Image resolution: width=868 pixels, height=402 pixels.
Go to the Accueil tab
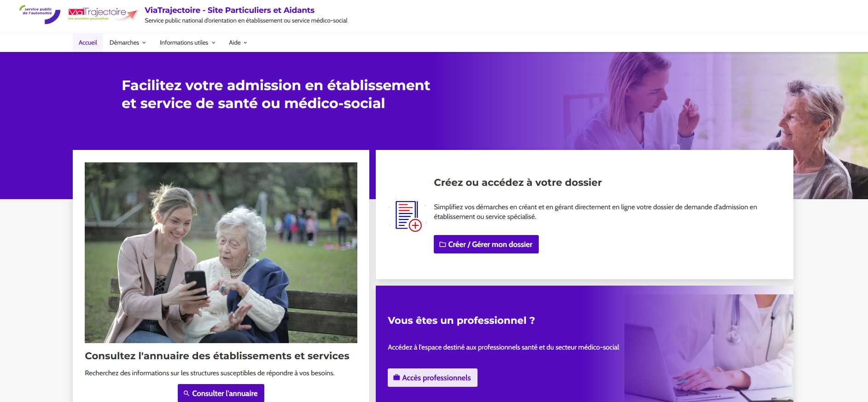click(87, 43)
